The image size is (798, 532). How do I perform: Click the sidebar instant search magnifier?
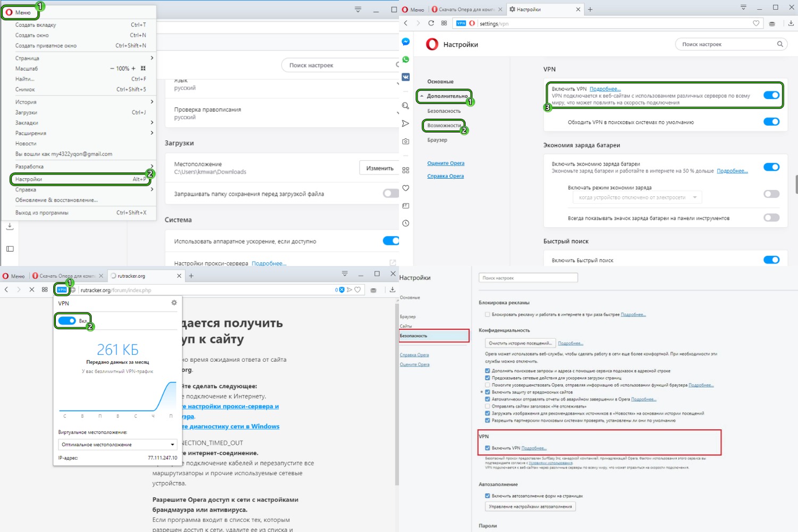[405, 106]
